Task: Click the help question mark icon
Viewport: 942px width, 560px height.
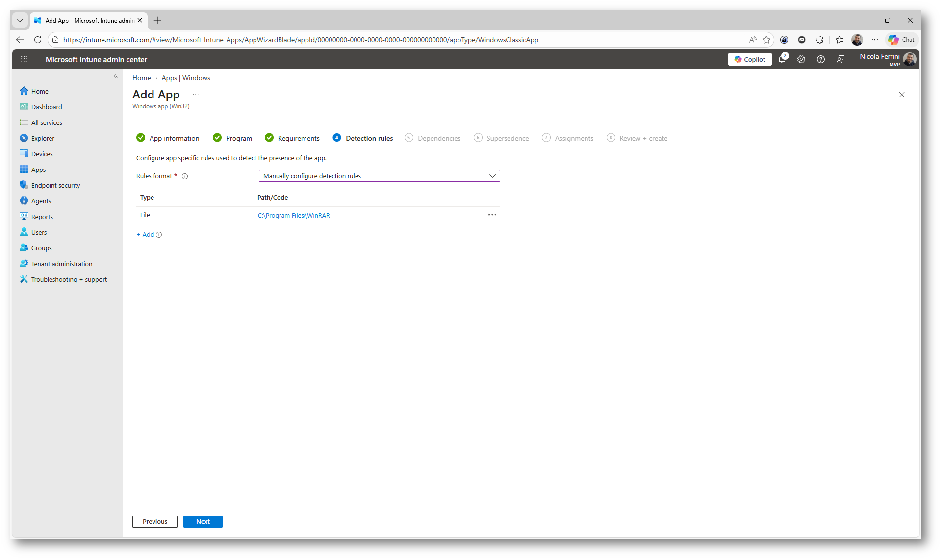Action: [820, 59]
